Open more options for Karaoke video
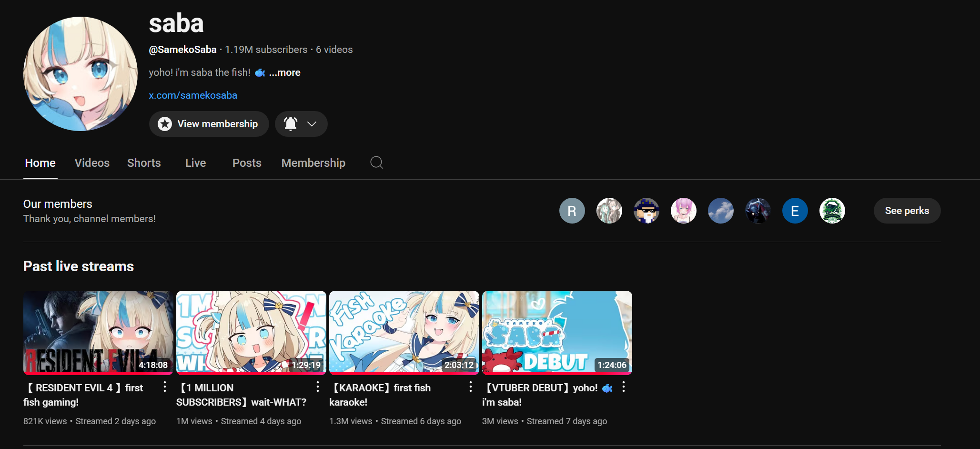The width and height of the screenshot is (980, 449). [x=471, y=387]
